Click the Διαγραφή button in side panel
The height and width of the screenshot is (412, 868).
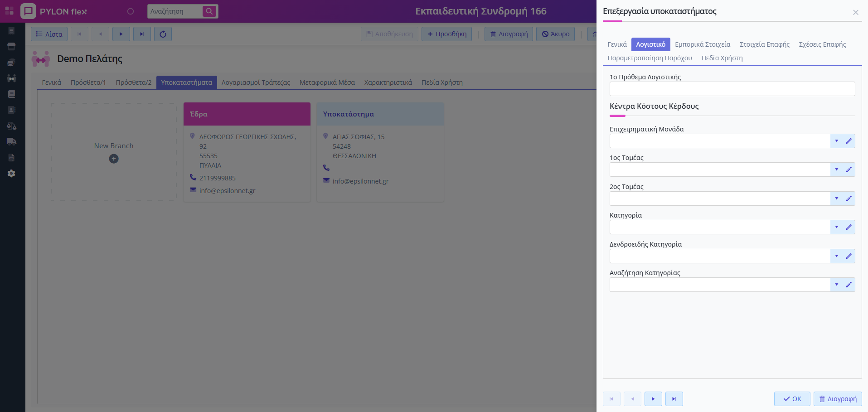pos(837,399)
